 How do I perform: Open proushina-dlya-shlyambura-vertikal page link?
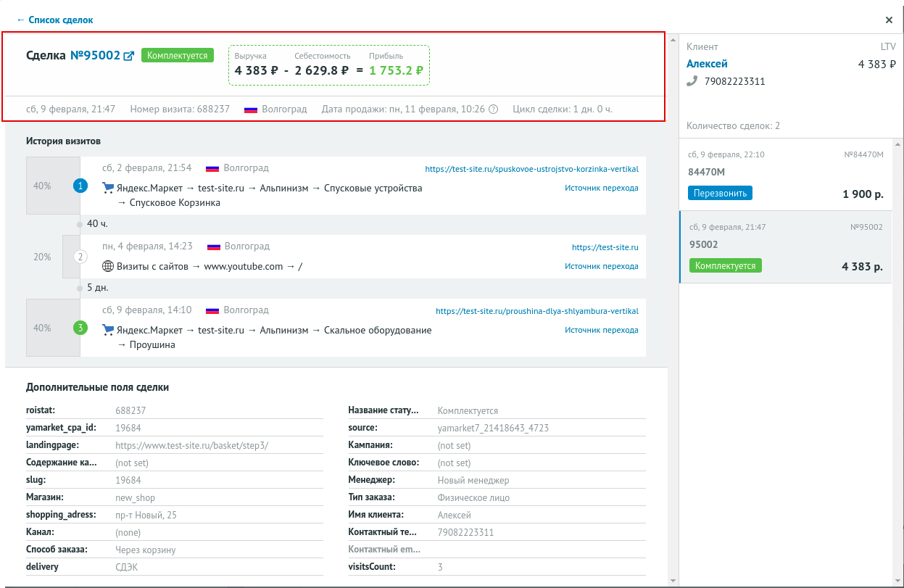pos(536,311)
